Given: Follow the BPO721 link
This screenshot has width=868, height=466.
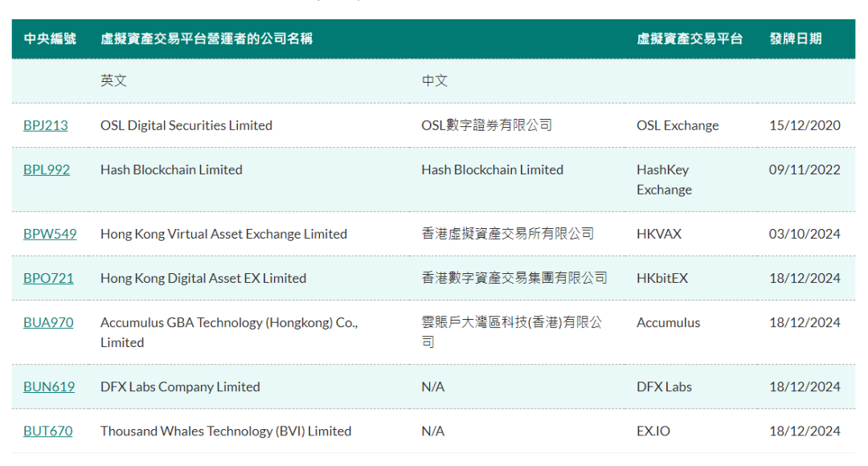Looking at the screenshot, I should pyautogui.click(x=48, y=278).
